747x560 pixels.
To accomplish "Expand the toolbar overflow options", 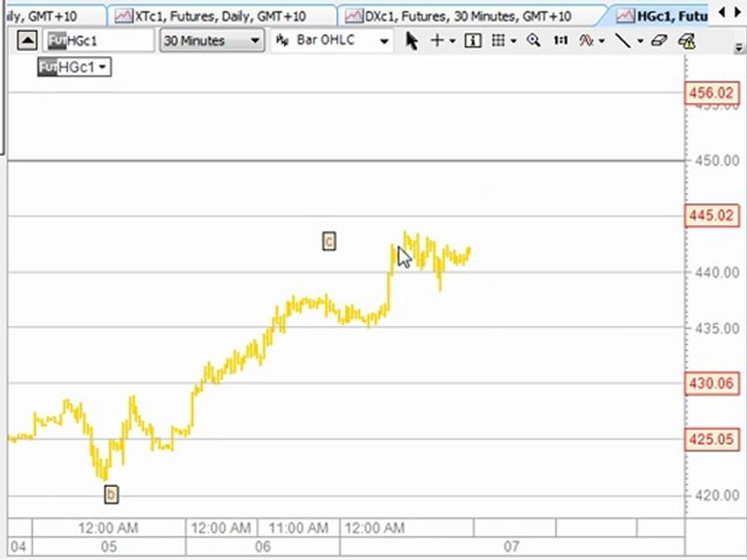I will click(739, 47).
